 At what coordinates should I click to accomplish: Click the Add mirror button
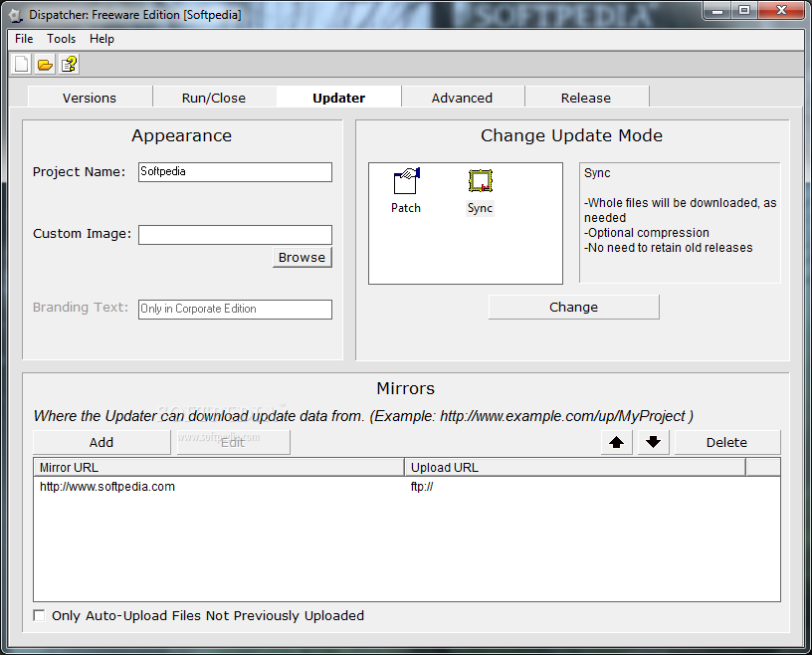[101, 443]
